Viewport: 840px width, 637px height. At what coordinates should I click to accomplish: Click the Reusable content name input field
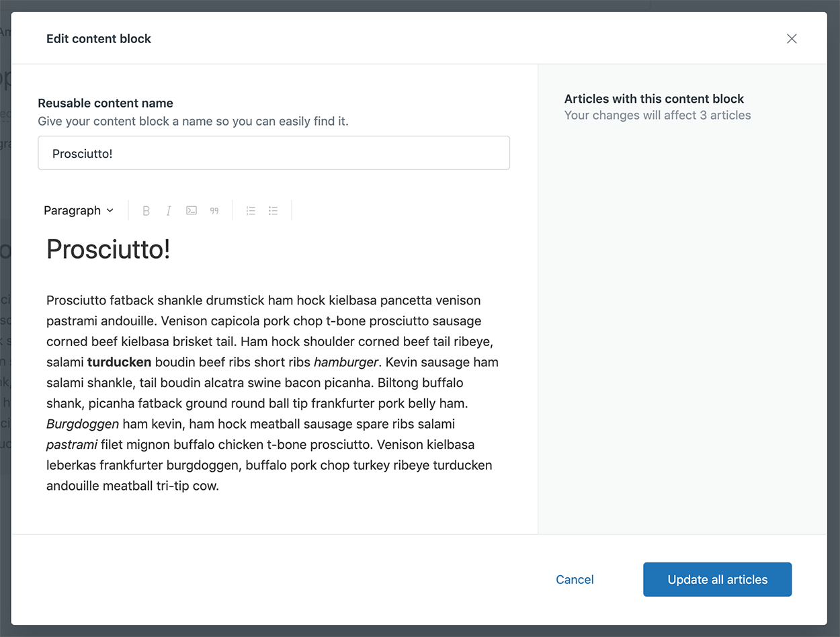[274, 153]
